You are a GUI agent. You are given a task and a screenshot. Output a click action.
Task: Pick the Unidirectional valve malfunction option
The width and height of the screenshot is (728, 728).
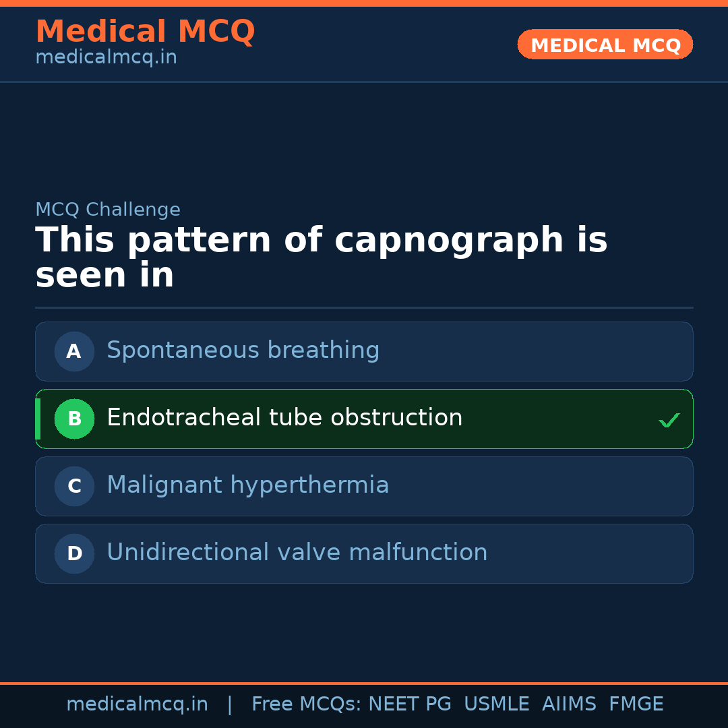297,553
